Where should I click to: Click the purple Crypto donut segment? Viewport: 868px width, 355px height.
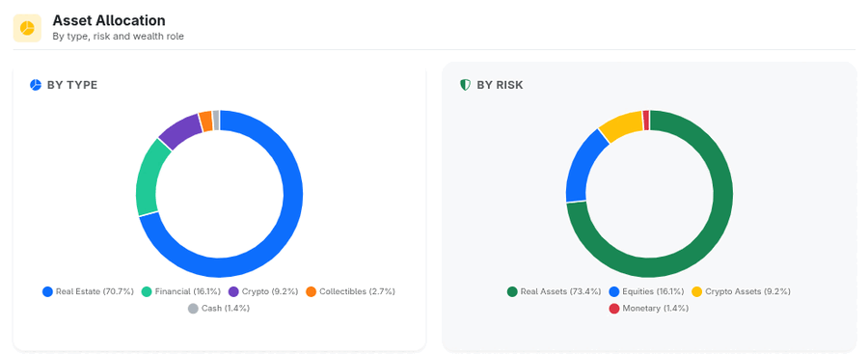tap(181, 130)
